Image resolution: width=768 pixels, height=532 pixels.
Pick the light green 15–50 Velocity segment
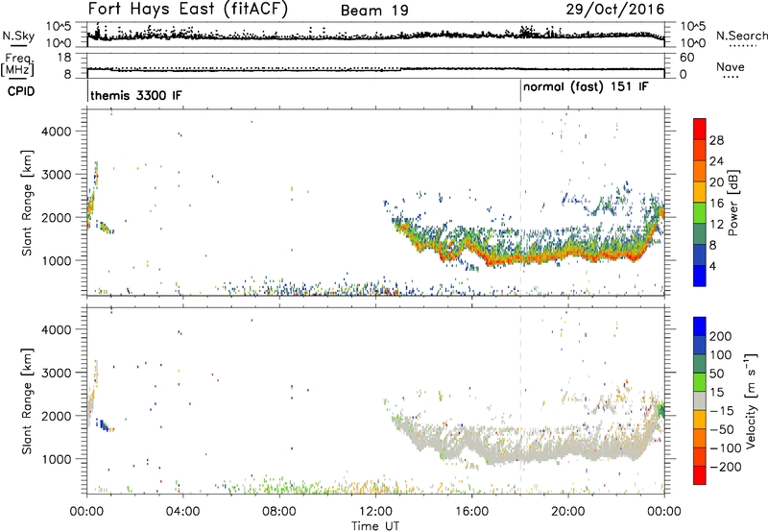(x=700, y=382)
